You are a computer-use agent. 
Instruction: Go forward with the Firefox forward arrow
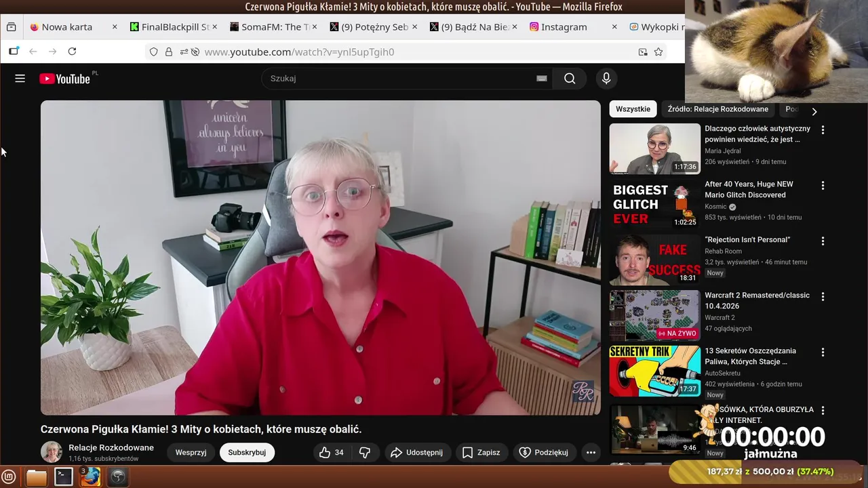click(52, 52)
